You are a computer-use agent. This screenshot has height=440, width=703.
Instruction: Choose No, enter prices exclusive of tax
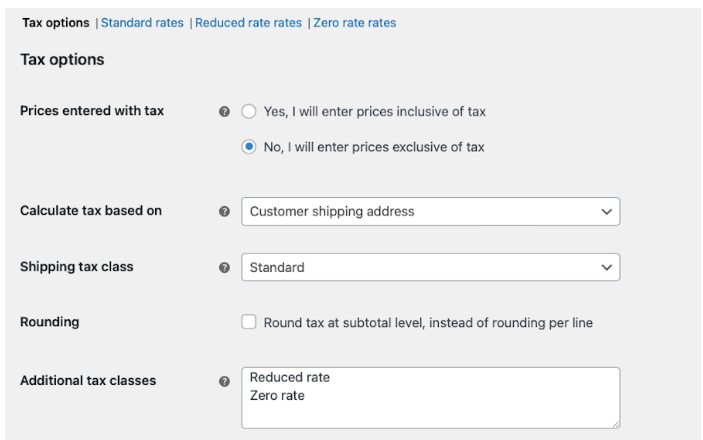(x=249, y=147)
